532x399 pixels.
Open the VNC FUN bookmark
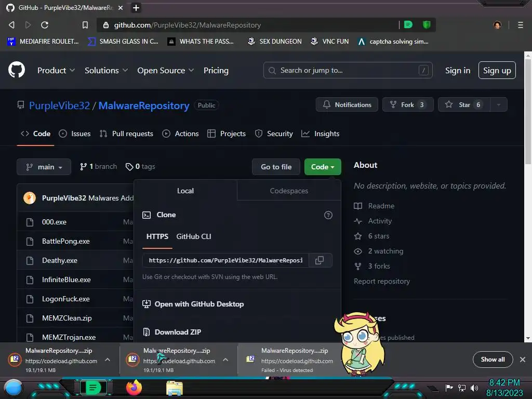tap(330, 42)
